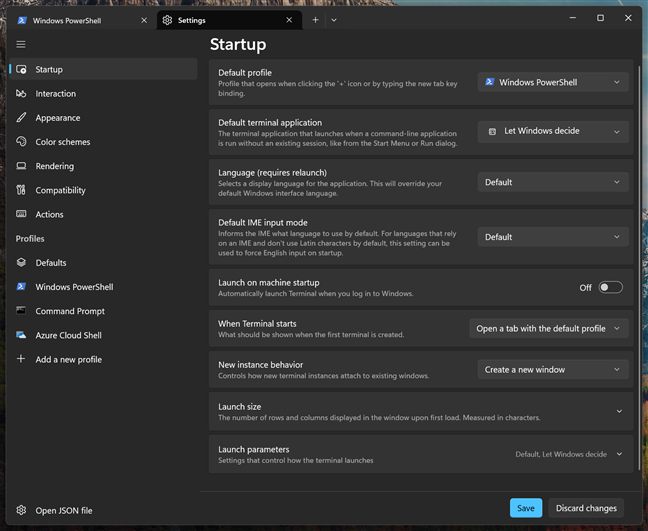The image size is (648, 531).
Task: Open the Azure Cloud Shell profile settings
Action: [x=103, y=335]
